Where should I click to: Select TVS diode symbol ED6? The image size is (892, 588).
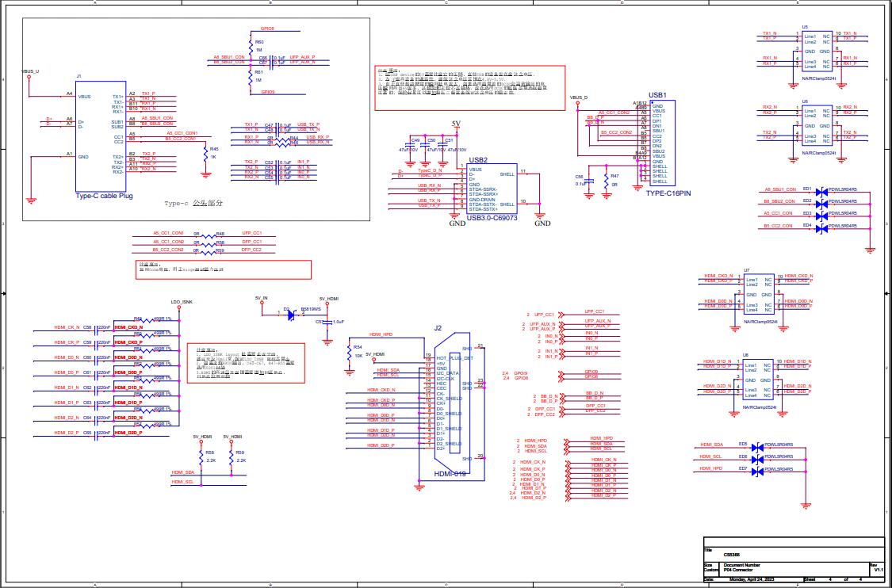tap(757, 460)
